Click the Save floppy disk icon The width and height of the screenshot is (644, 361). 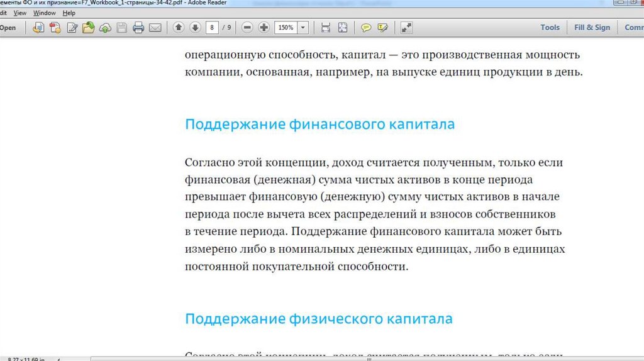point(121,28)
